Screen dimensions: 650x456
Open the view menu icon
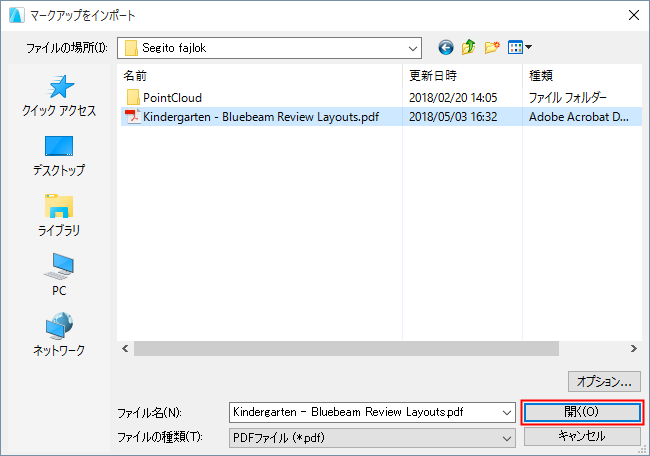point(519,48)
